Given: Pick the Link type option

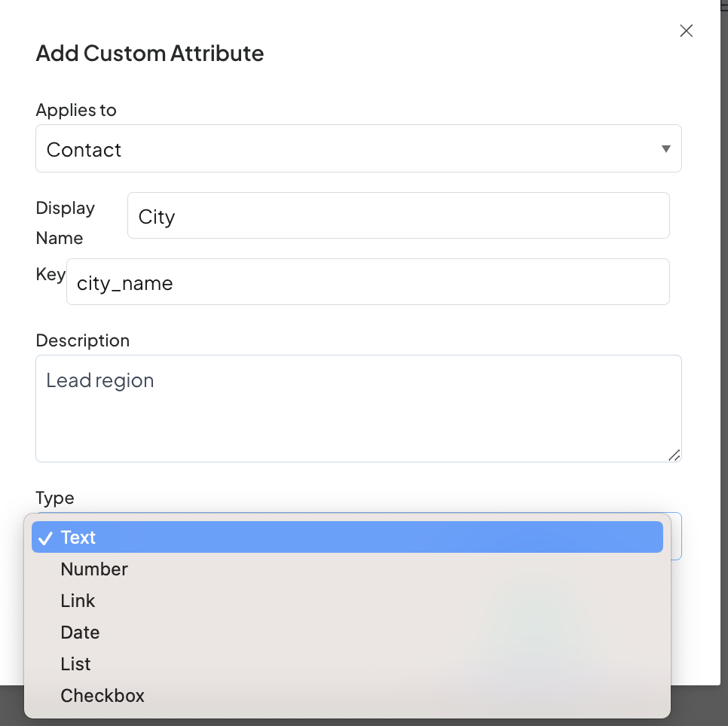Looking at the screenshot, I should (78, 601).
